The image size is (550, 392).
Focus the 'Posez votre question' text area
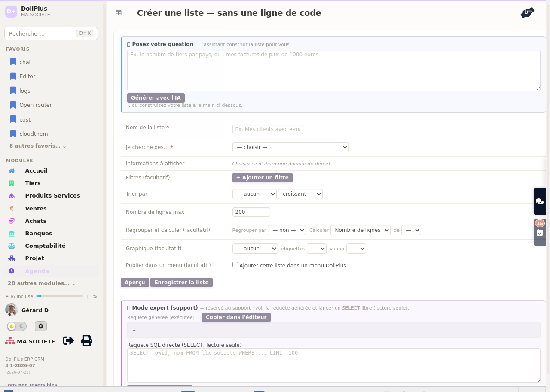334,70
